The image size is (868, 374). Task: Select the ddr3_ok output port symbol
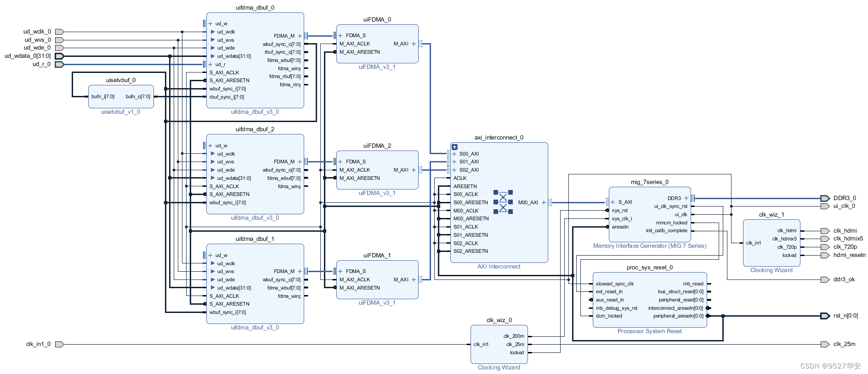(x=825, y=279)
